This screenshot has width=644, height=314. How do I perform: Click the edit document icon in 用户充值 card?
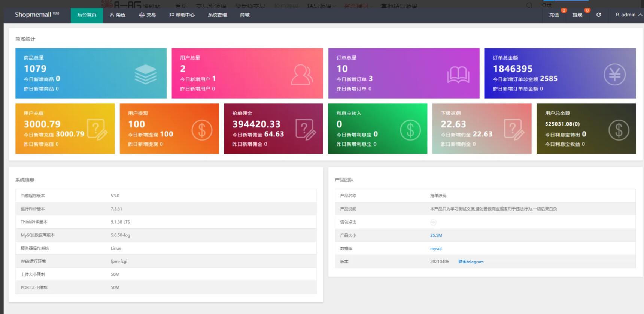[x=97, y=129]
